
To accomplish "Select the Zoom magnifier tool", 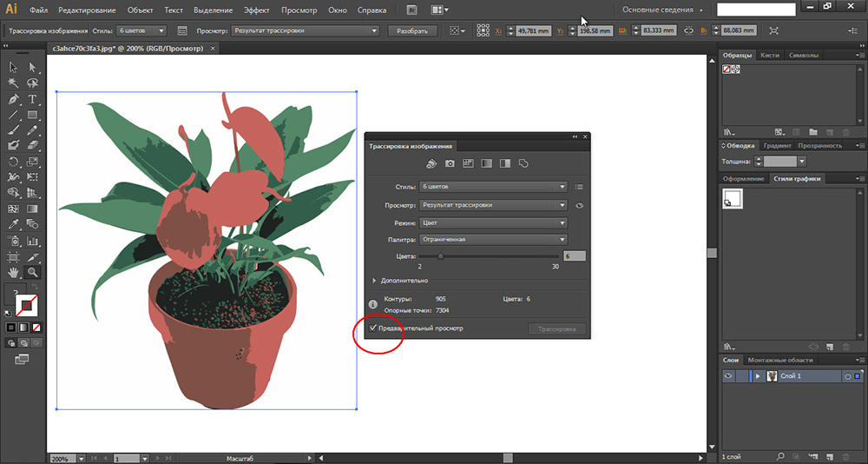I will coord(33,272).
